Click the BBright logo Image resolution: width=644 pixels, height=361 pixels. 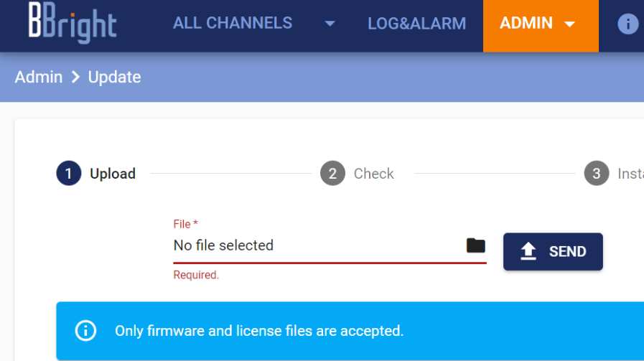pos(73,22)
